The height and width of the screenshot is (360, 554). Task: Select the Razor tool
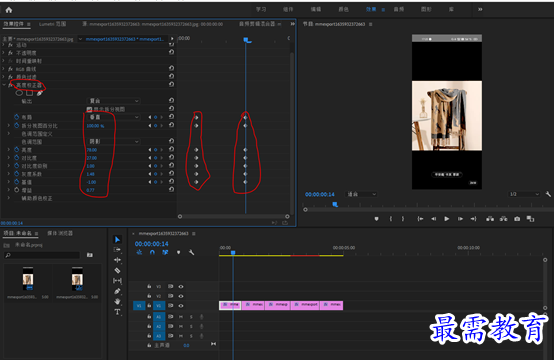(x=117, y=270)
